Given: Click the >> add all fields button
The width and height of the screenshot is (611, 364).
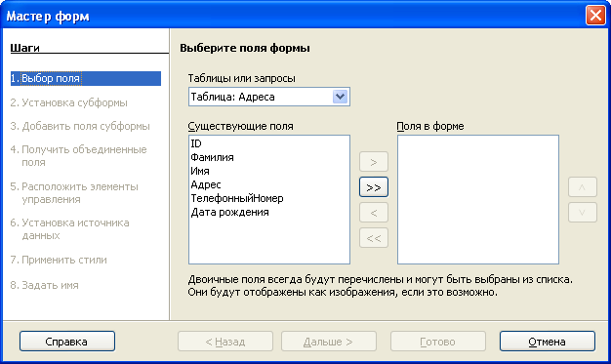Looking at the screenshot, I should [x=374, y=187].
